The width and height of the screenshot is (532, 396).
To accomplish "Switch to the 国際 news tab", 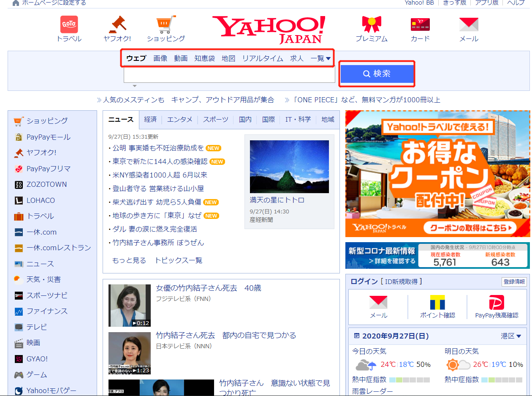I will click(x=269, y=120).
